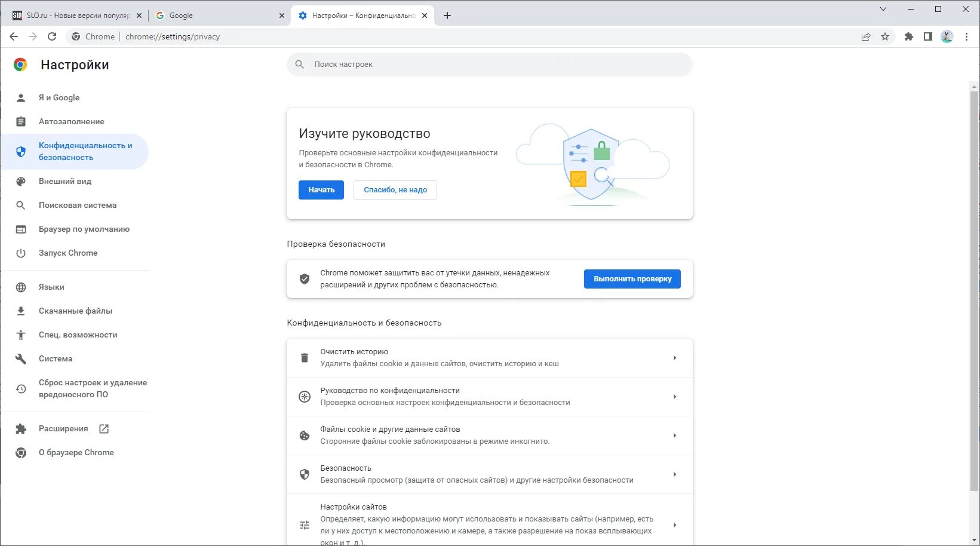Screen dimensions: 980x546
Task: Switch to the Google tab
Action: pyautogui.click(x=220, y=16)
